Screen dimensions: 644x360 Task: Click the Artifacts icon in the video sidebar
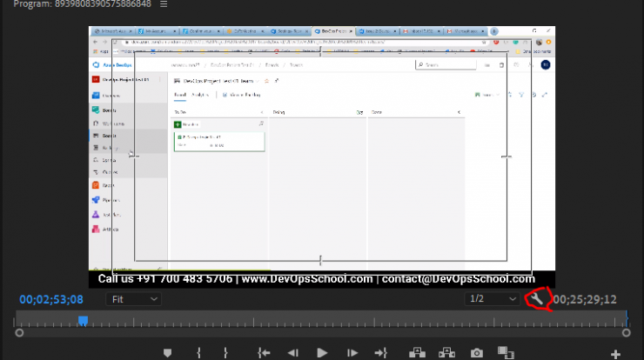(96, 229)
